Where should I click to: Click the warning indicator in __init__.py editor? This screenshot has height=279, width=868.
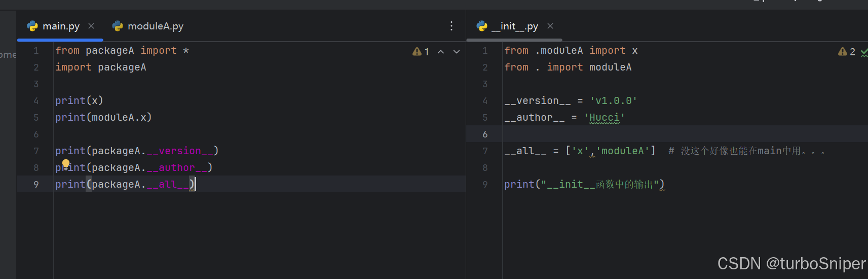click(x=847, y=52)
